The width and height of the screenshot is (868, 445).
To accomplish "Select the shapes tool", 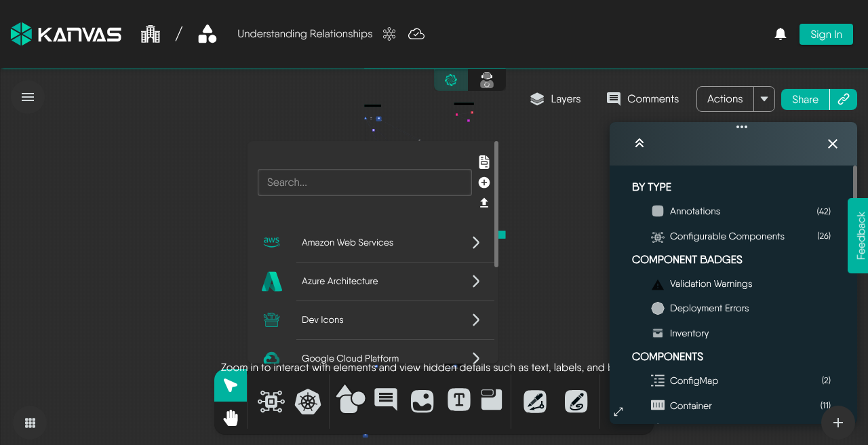I will click(350, 400).
